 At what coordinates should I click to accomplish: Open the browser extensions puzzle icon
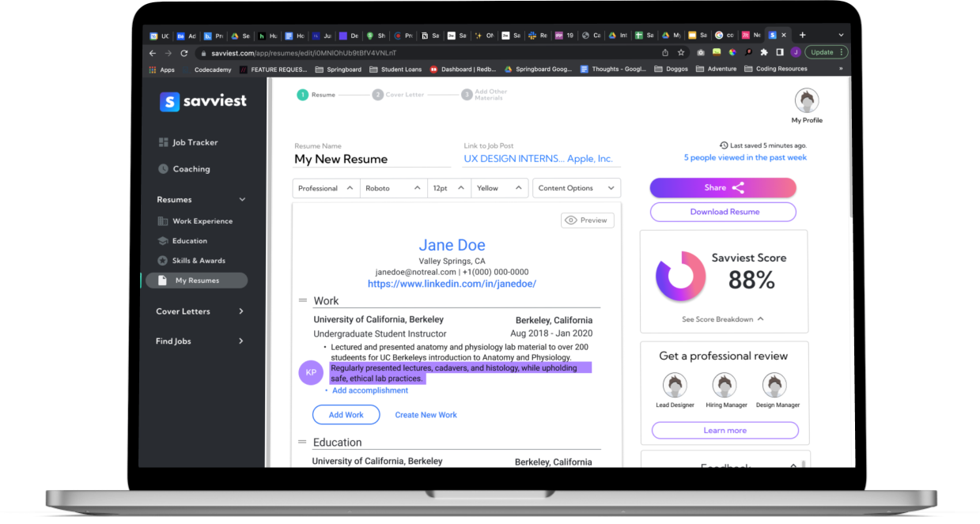pos(764,52)
